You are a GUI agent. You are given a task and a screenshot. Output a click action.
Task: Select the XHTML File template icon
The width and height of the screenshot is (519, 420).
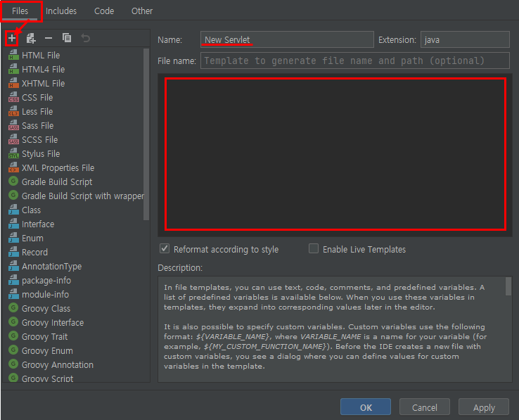13,83
